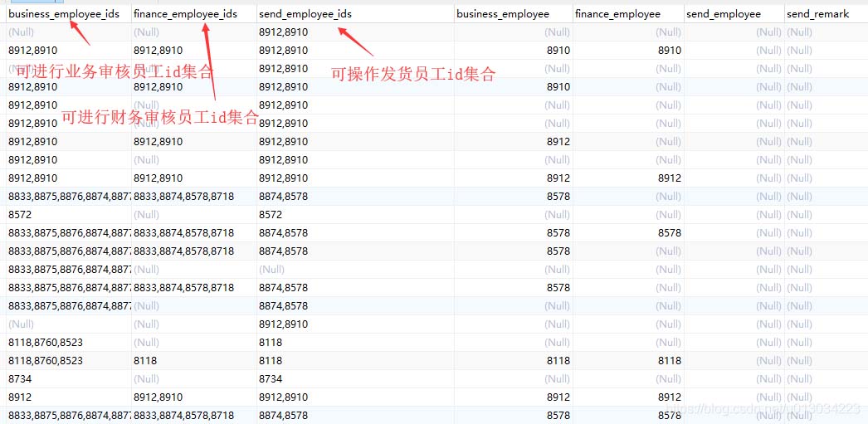
Task: Select the only (Null) cell under send_employee_ids
Action: point(355,270)
